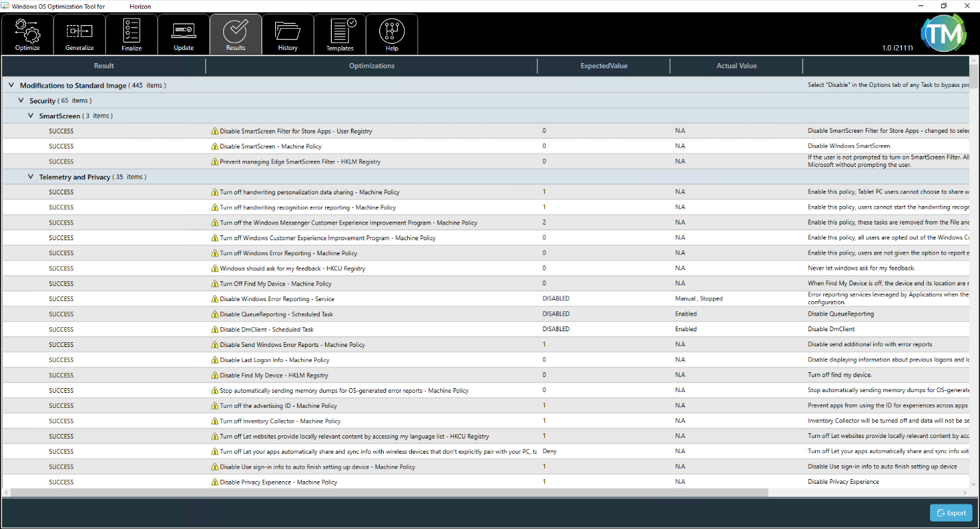Switch to the Generalize tab

(x=79, y=34)
